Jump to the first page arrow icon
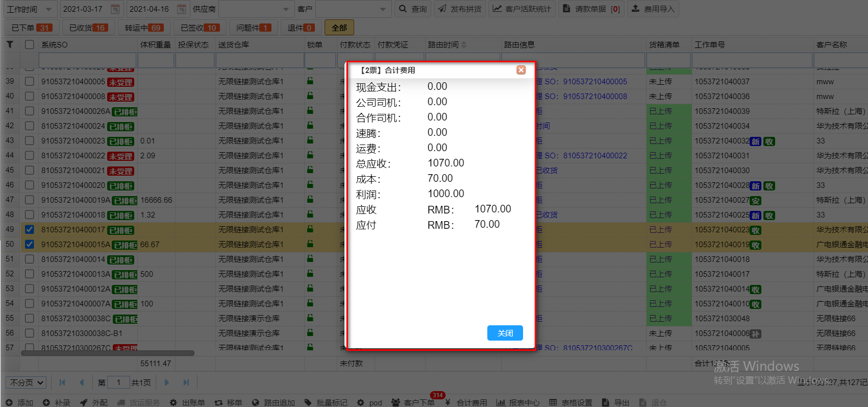Image resolution: width=868 pixels, height=407 pixels. (x=62, y=382)
